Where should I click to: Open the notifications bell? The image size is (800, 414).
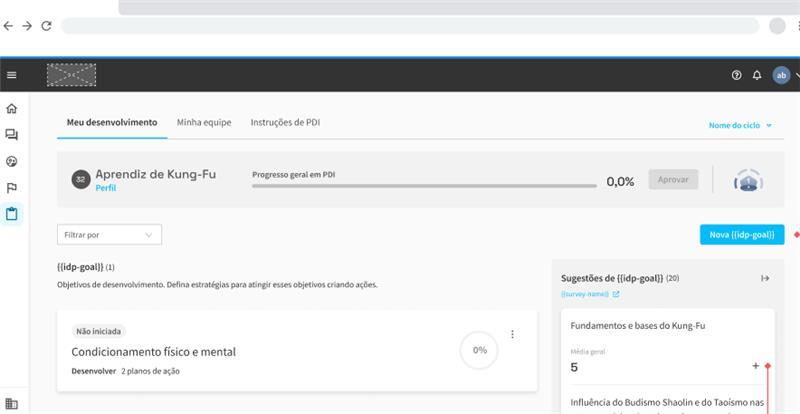coord(757,75)
